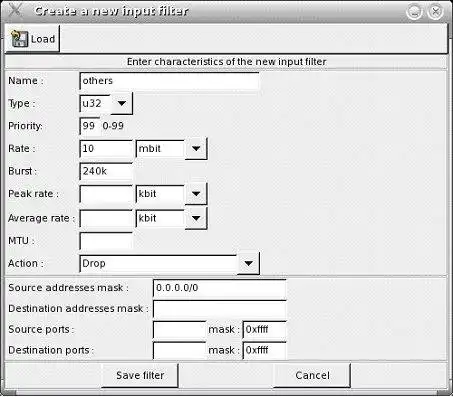The height and width of the screenshot is (397, 453).
Task: Open the window menu X icon
Action: pyautogui.click(x=15, y=10)
